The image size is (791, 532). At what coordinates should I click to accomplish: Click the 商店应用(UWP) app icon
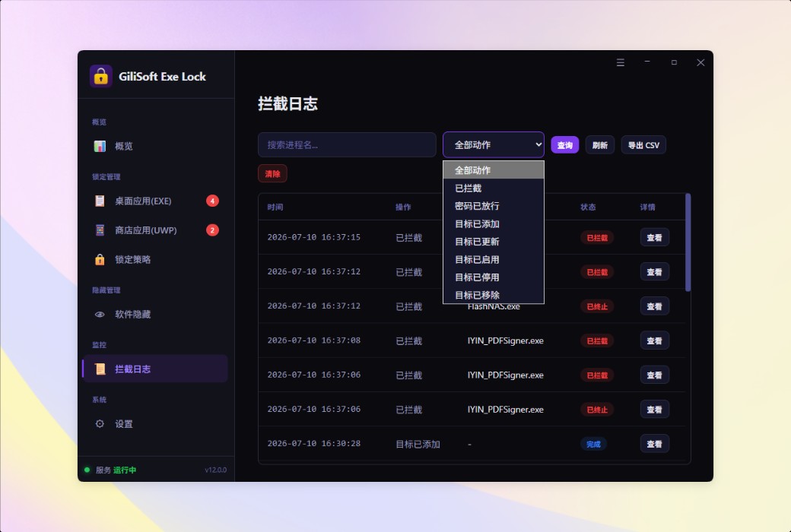click(100, 230)
